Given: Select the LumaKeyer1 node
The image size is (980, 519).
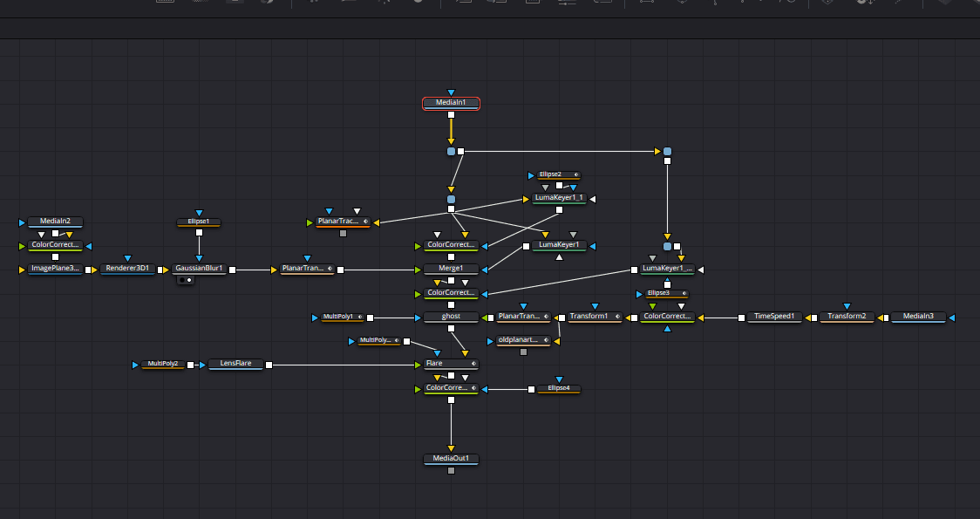Looking at the screenshot, I should tap(559, 246).
